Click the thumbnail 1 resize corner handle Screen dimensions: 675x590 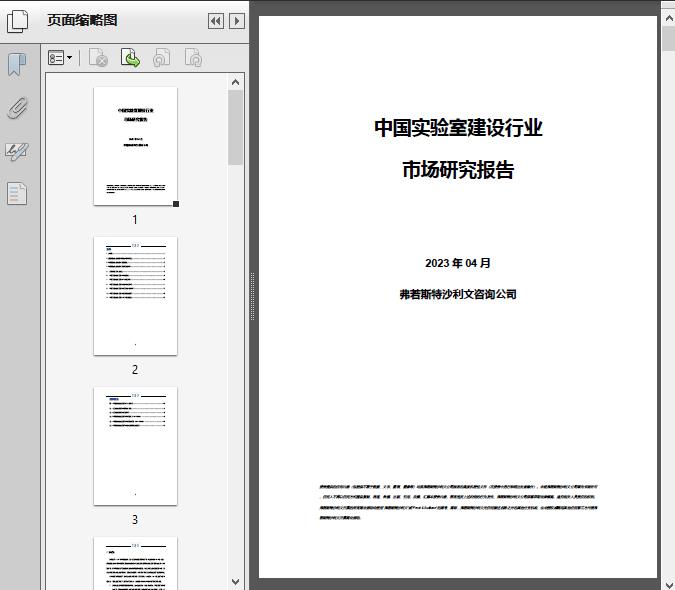176,204
